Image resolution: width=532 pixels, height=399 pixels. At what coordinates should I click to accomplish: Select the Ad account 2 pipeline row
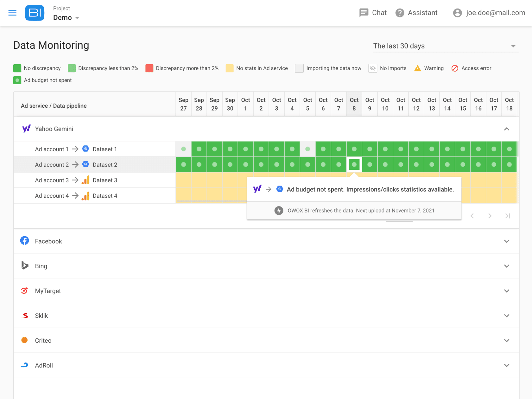point(95,164)
